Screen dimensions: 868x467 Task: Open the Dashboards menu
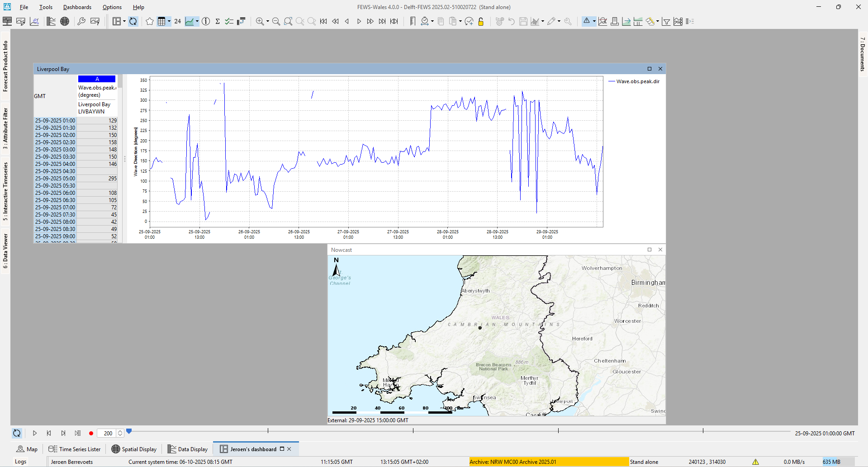[77, 7]
